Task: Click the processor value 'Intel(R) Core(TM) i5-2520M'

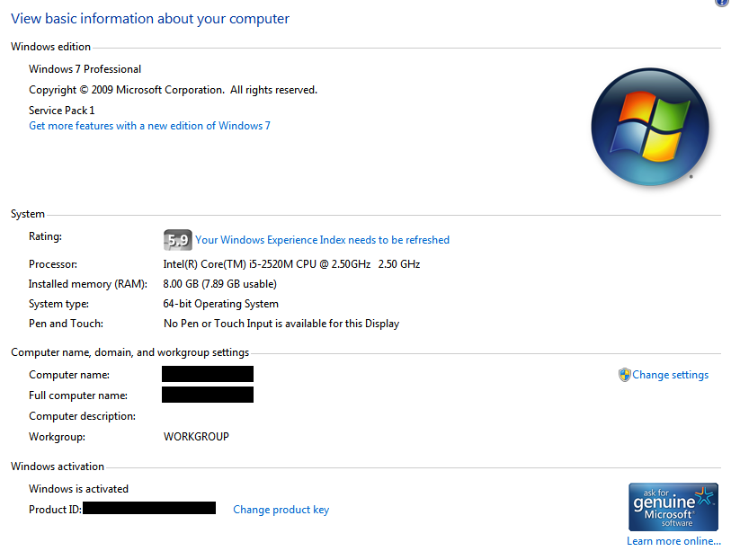Action: pyautogui.click(x=291, y=264)
